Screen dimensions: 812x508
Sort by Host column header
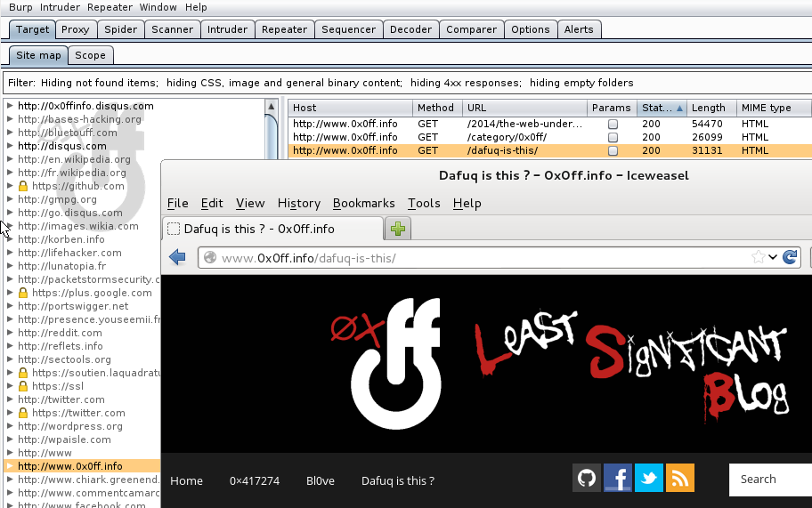[350, 108]
